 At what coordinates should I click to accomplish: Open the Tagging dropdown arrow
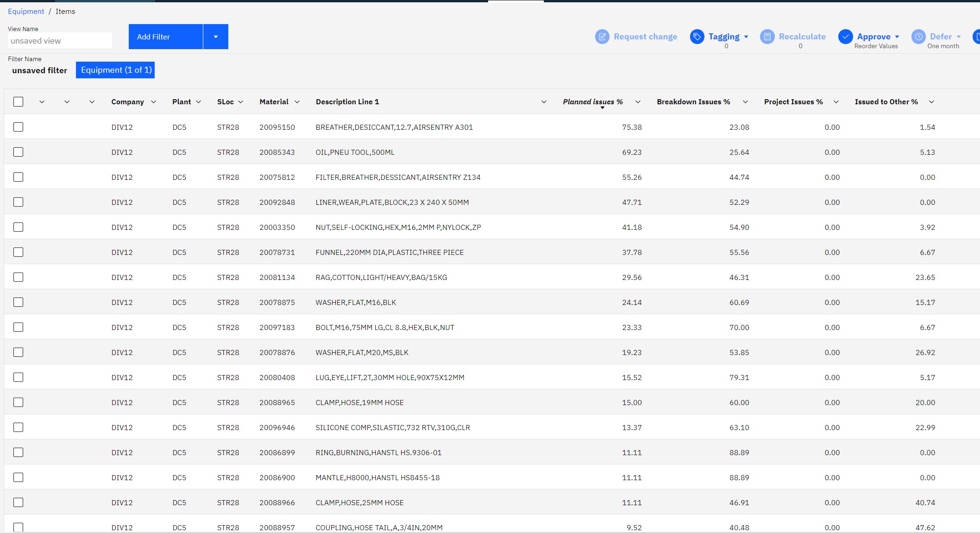(746, 37)
